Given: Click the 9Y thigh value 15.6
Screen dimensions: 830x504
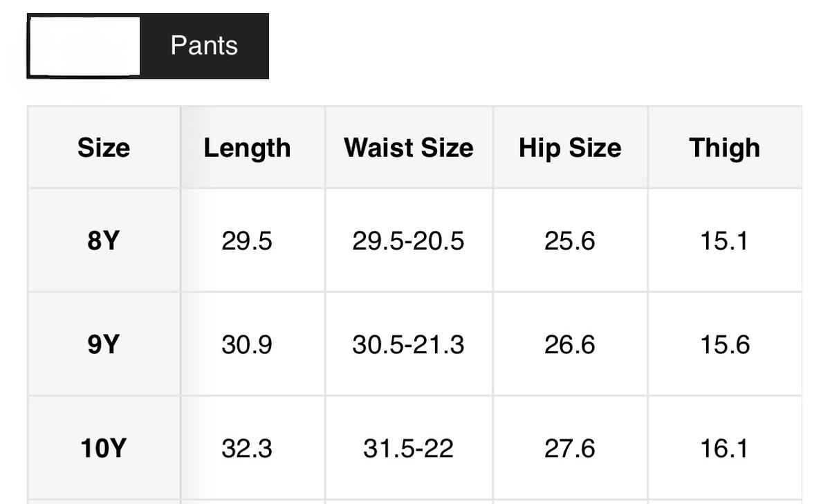Looking at the screenshot, I should 724,344.
